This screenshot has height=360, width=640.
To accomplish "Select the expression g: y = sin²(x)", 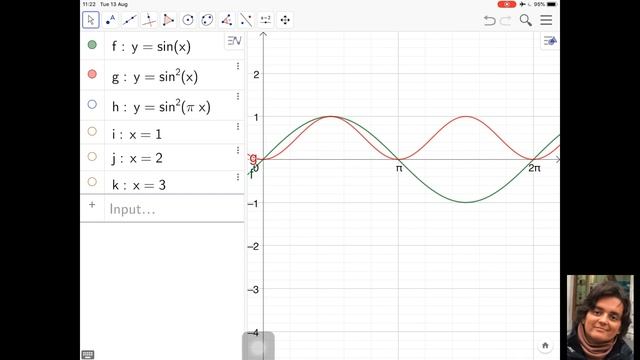I will (x=155, y=76).
